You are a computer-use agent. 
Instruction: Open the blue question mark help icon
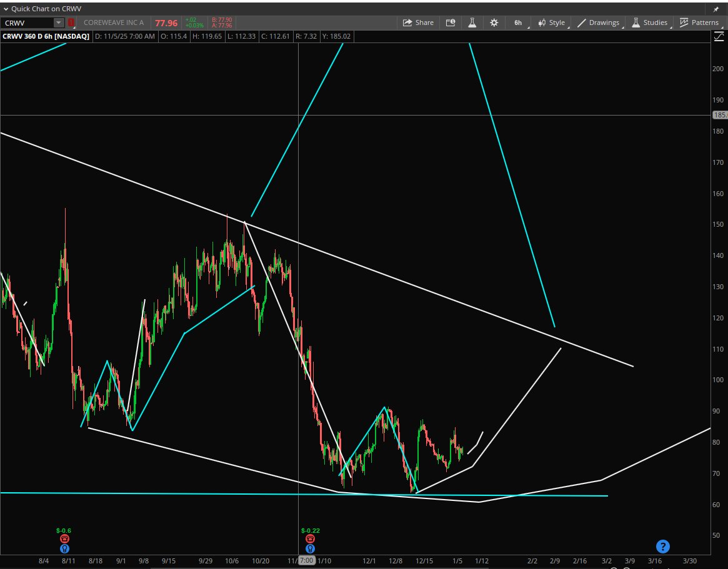point(662,547)
